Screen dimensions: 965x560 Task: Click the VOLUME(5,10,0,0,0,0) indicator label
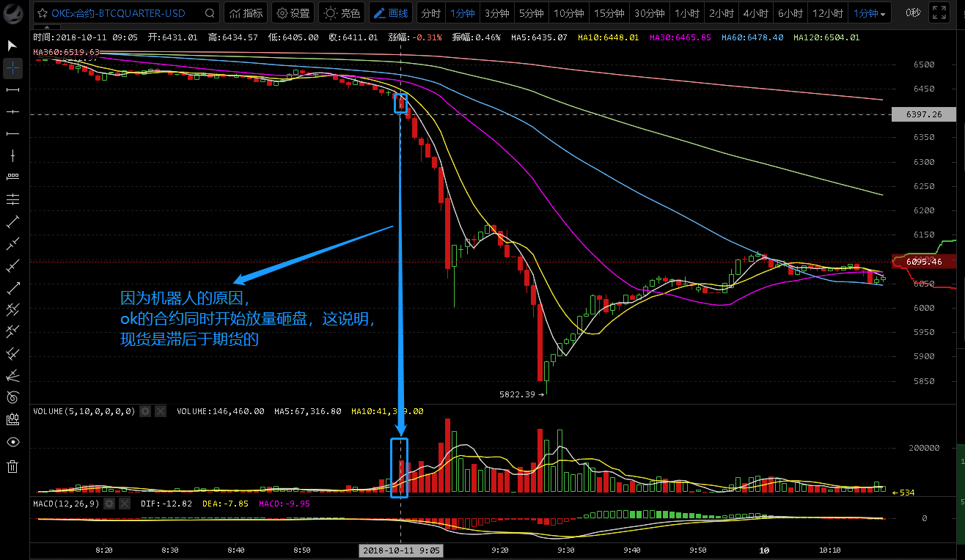point(84,411)
